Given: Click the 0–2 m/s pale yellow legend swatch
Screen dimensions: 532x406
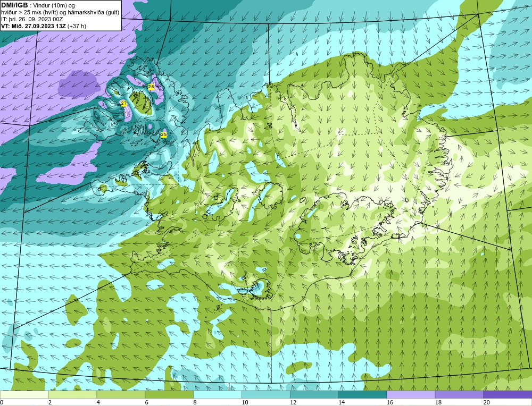Looking at the screenshot, I should coord(24,394).
